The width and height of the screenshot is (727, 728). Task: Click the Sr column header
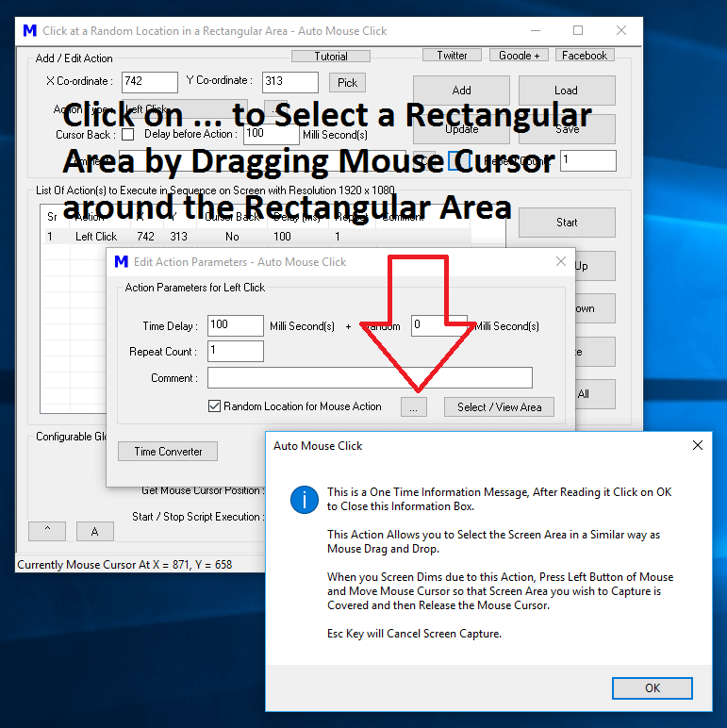52,217
